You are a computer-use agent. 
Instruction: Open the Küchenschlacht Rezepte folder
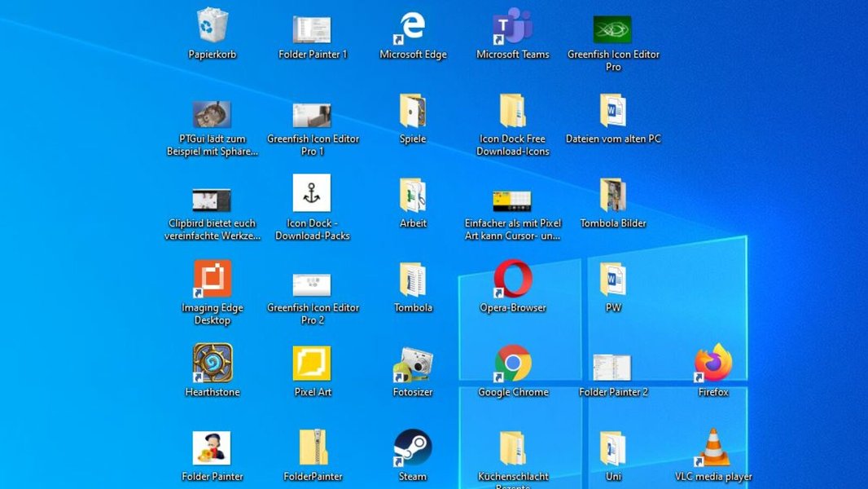click(513, 448)
